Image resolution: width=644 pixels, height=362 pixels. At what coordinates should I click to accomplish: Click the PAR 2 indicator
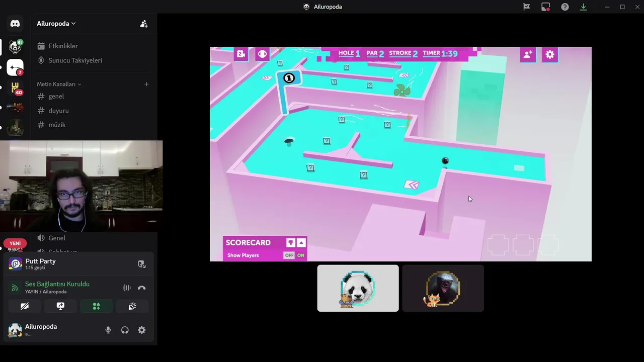(375, 53)
